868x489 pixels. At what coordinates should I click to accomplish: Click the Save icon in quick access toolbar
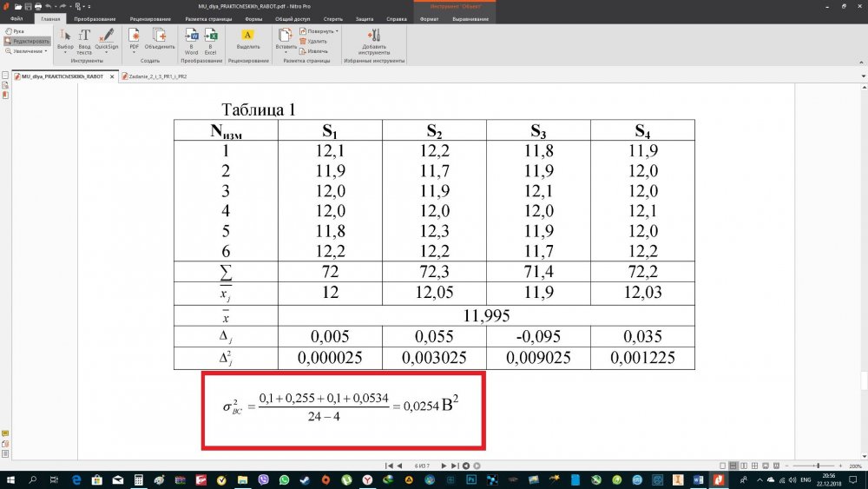(x=29, y=7)
